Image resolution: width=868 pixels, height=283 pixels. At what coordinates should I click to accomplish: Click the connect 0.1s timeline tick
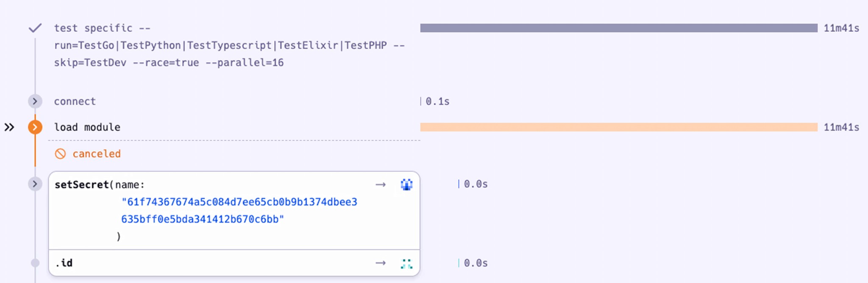coord(421,101)
